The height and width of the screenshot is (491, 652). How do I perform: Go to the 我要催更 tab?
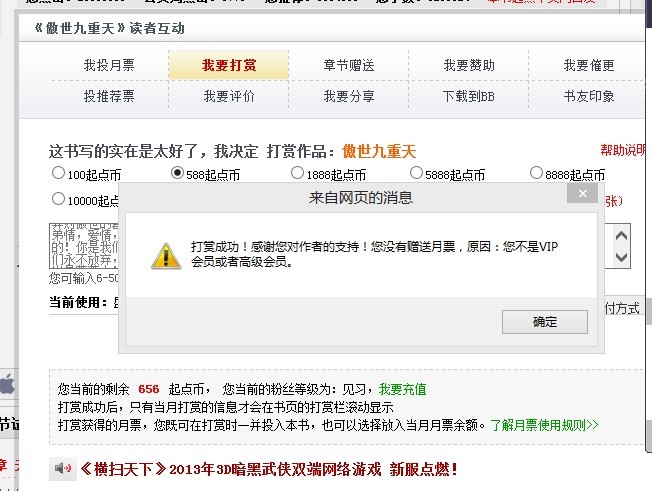(589, 65)
